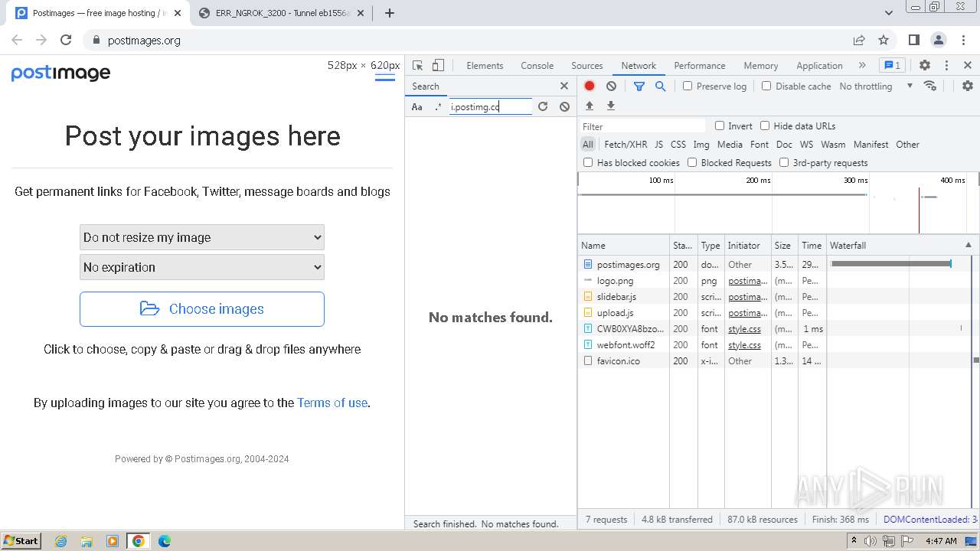Viewport: 980px width, 551px height.
Task: Open the issues counter badge
Action: 891,66
